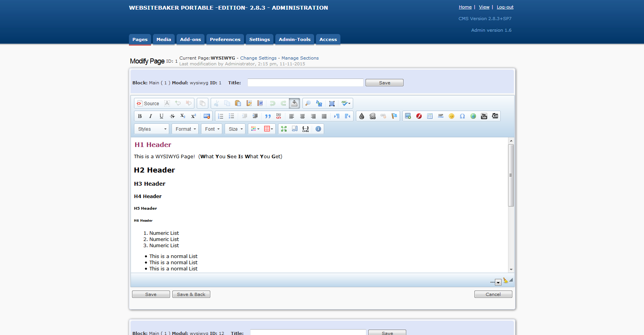Insert a special character (Omega)

[462, 116]
